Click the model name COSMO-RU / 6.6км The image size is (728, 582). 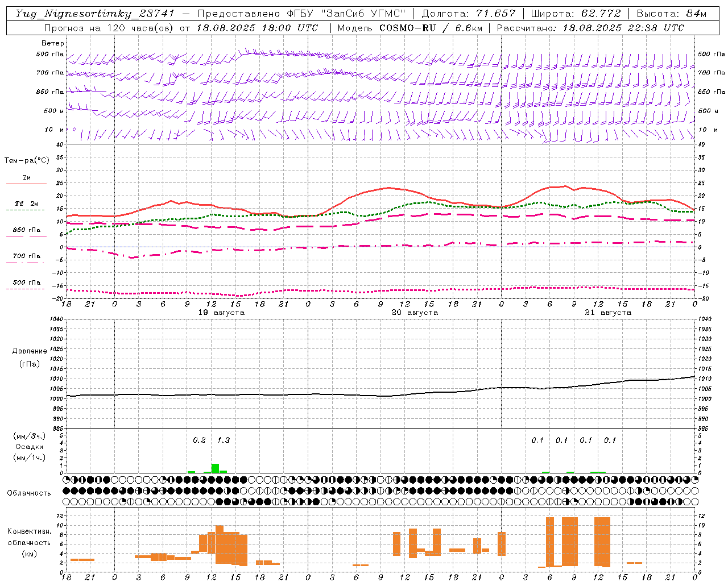pos(431,28)
